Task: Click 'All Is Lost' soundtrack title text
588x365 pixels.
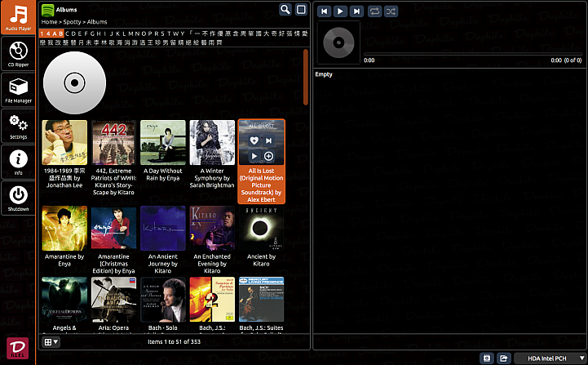Action: click(261, 185)
